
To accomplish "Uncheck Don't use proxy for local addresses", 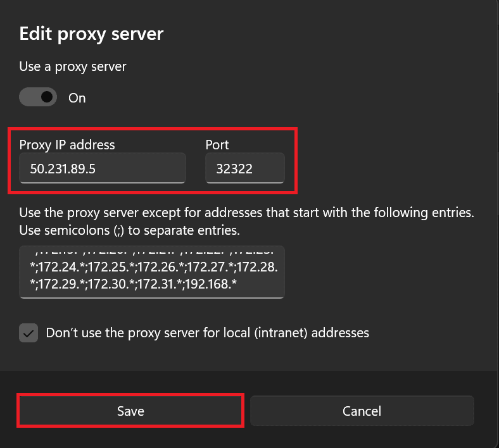I will pyautogui.click(x=28, y=333).
